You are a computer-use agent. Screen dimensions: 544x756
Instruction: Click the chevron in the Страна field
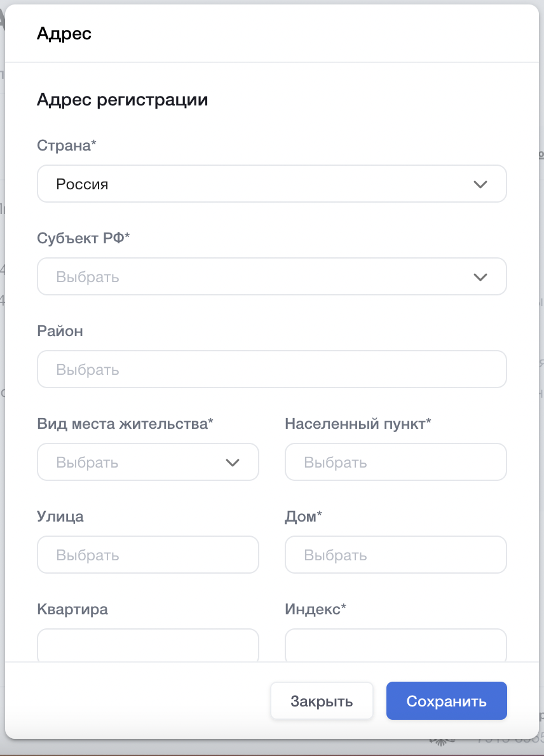(480, 184)
